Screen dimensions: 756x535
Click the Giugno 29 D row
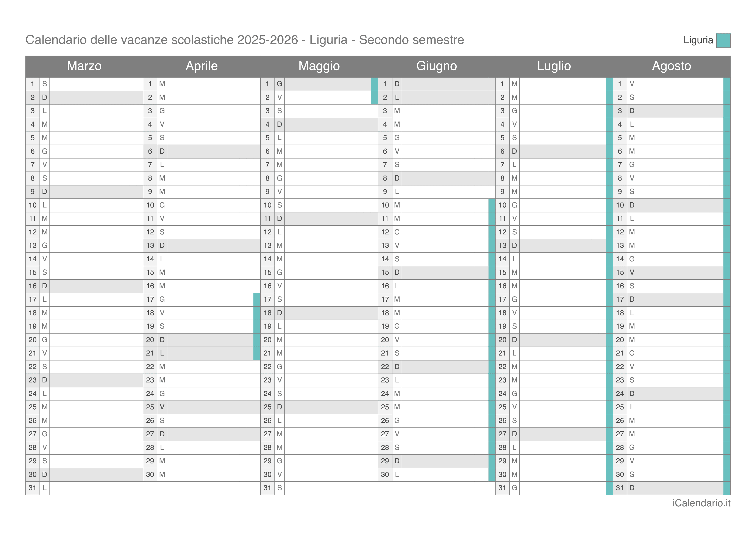pos(437,461)
